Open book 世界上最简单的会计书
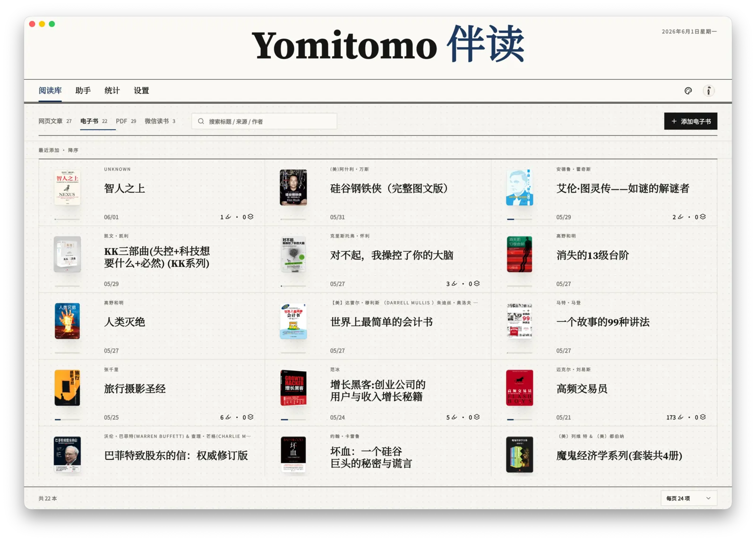This screenshot has width=756, height=541. [381, 322]
